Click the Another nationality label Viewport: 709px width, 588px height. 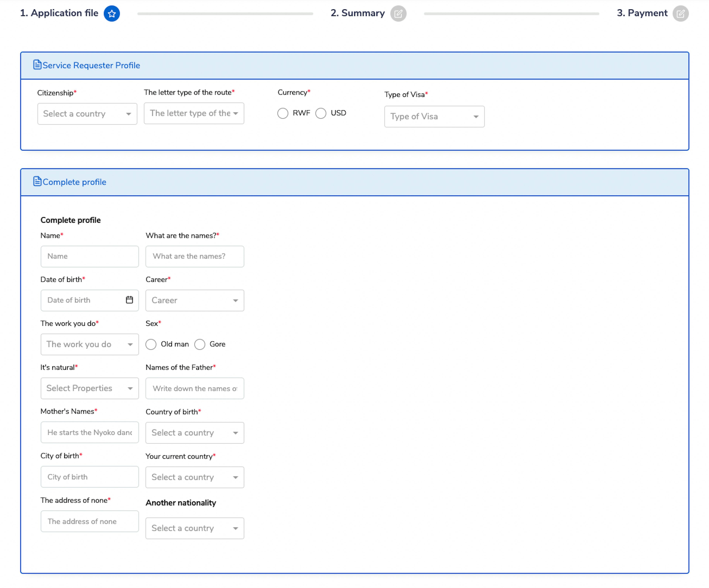pos(181,503)
